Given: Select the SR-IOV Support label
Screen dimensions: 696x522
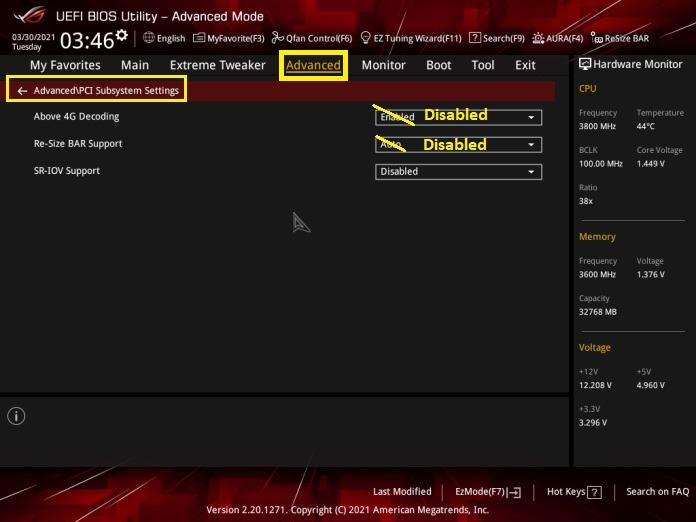Looking at the screenshot, I should 67,171.
